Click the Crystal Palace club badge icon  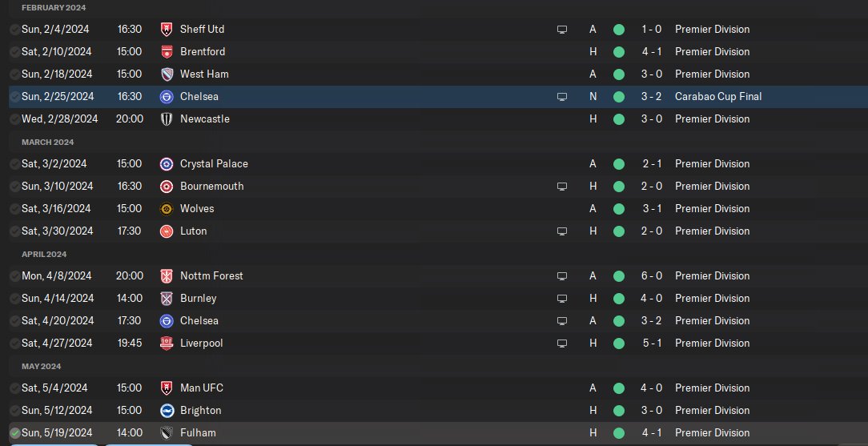(167, 163)
